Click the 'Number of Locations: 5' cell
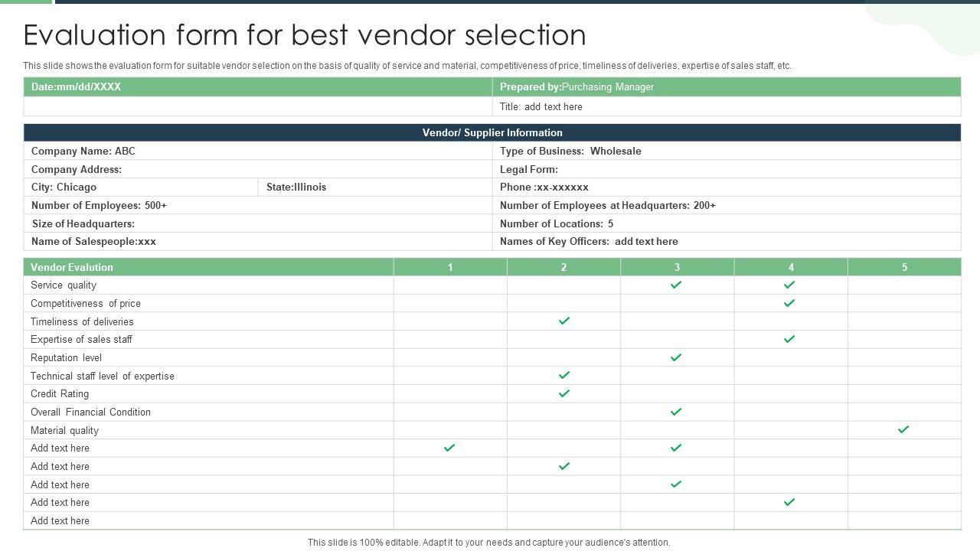The image size is (980, 551). pyautogui.click(x=727, y=223)
